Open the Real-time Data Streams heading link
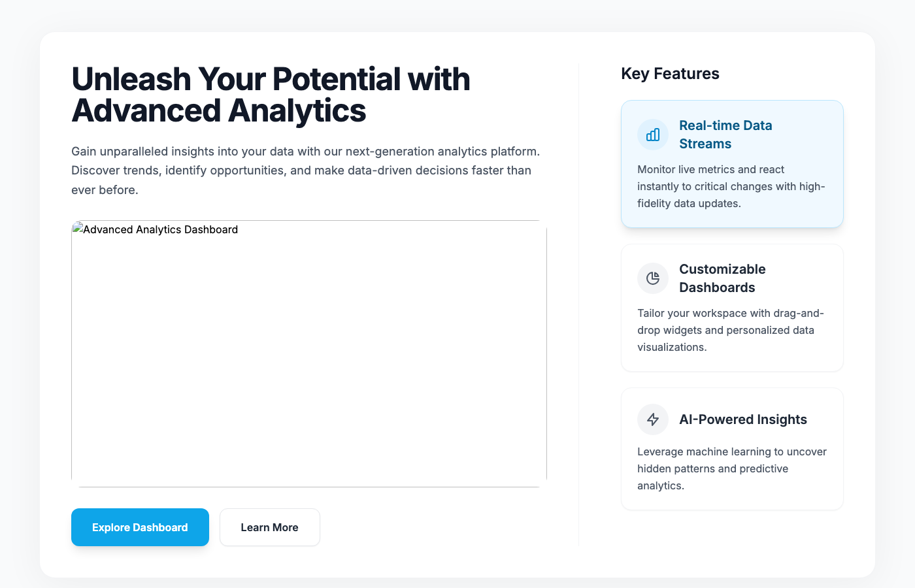This screenshot has height=588, width=915. point(725,134)
